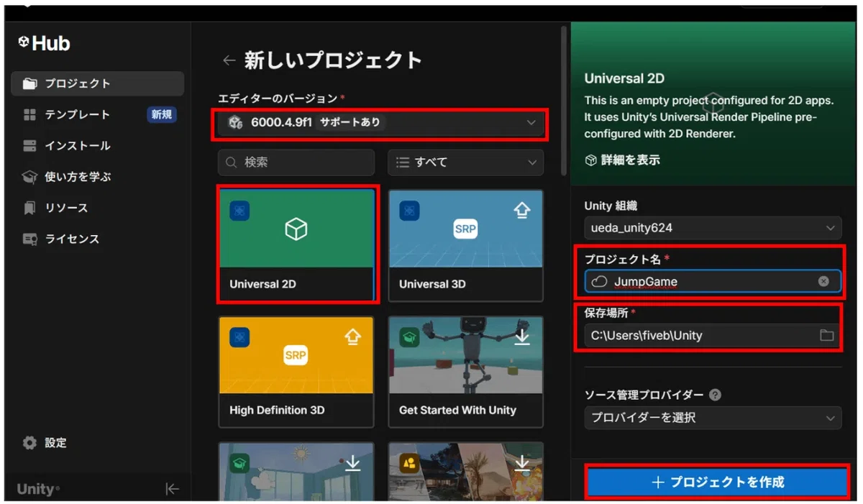Click 詳細を表示 link

coord(631,160)
